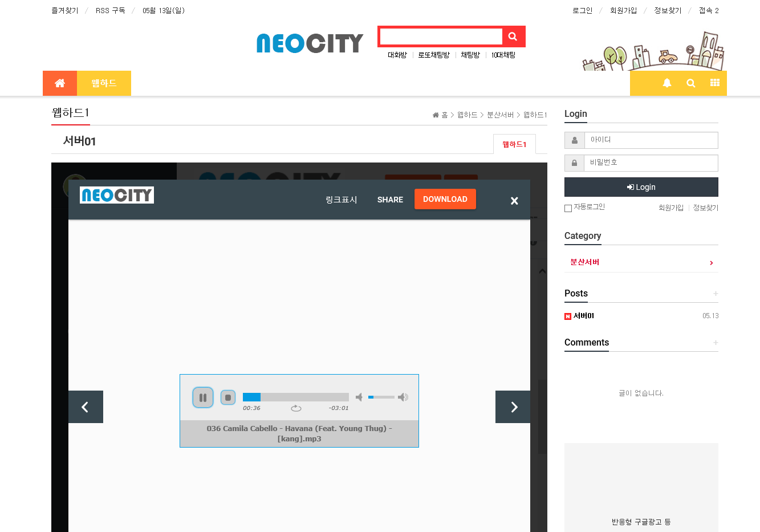This screenshot has width=760, height=532.
Task: Click the 05.13 post date
Action: (x=710, y=316)
